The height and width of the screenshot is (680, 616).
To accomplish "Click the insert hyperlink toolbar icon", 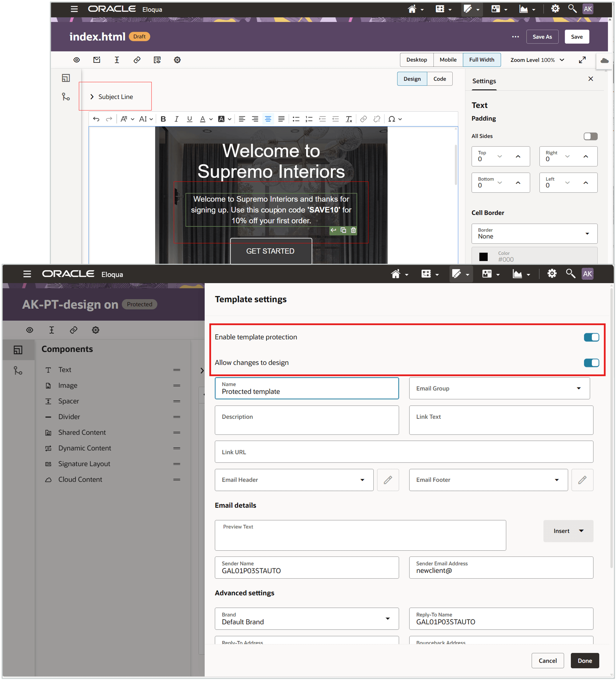I will point(363,119).
